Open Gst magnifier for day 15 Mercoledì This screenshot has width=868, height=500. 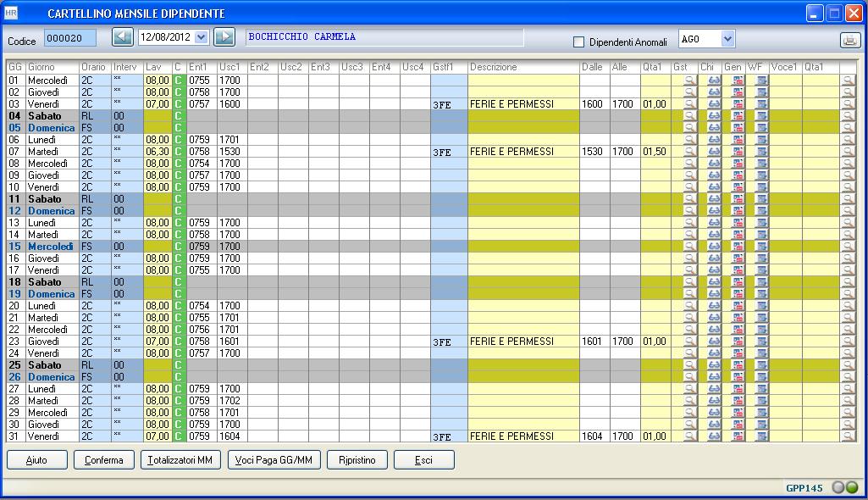click(690, 247)
